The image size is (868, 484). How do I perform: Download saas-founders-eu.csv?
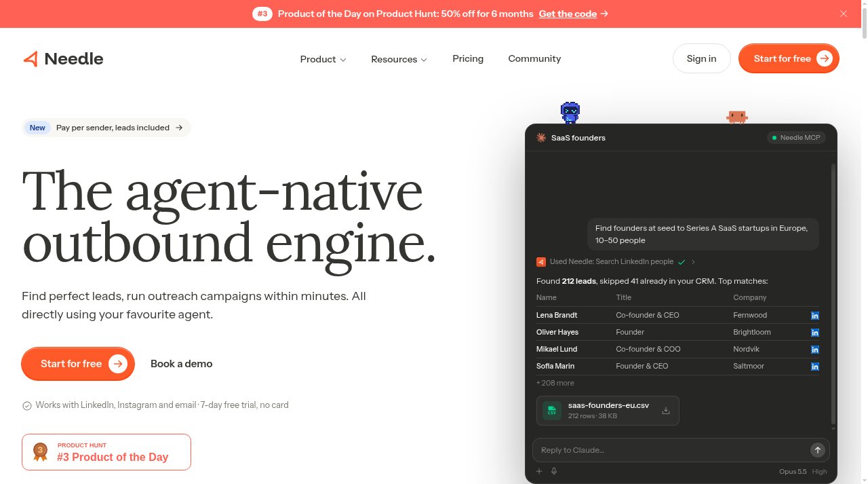(666, 411)
